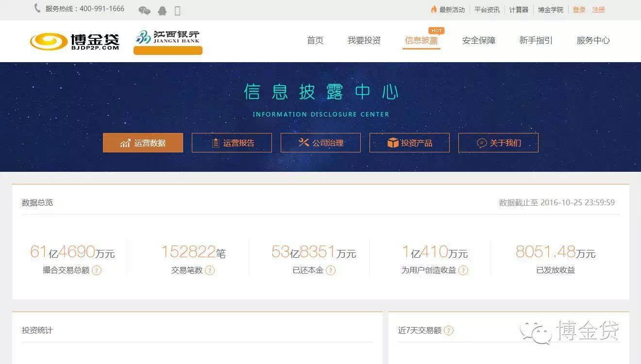This screenshot has width=641, height=364.
Task: Switch to the 首页 navigation tab
Action: point(315,40)
